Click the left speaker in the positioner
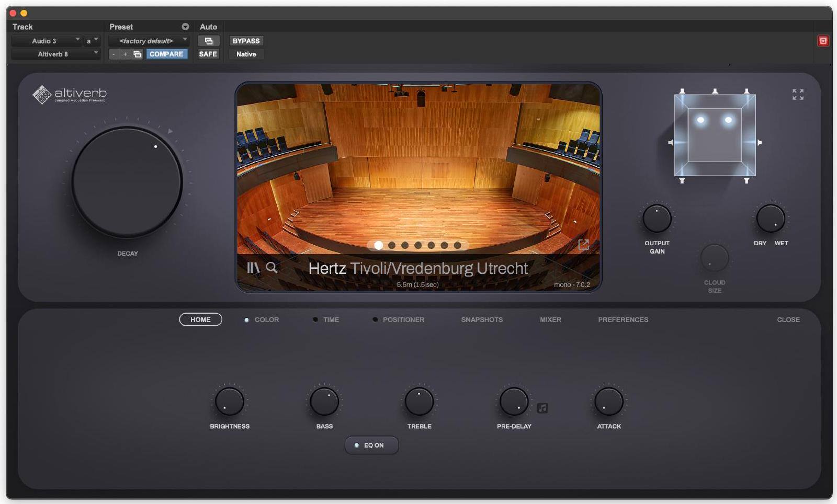Viewport: 837px width, 504px height. tap(700, 120)
